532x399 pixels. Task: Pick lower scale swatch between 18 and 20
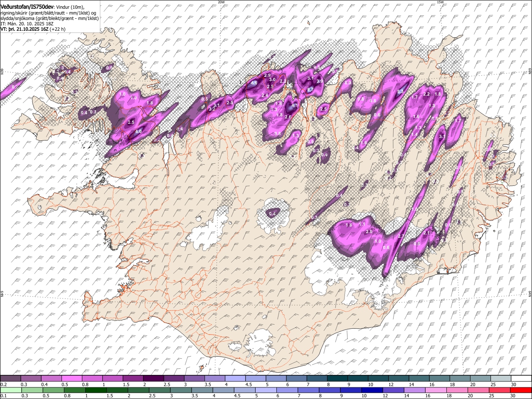click(x=457, y=390)
